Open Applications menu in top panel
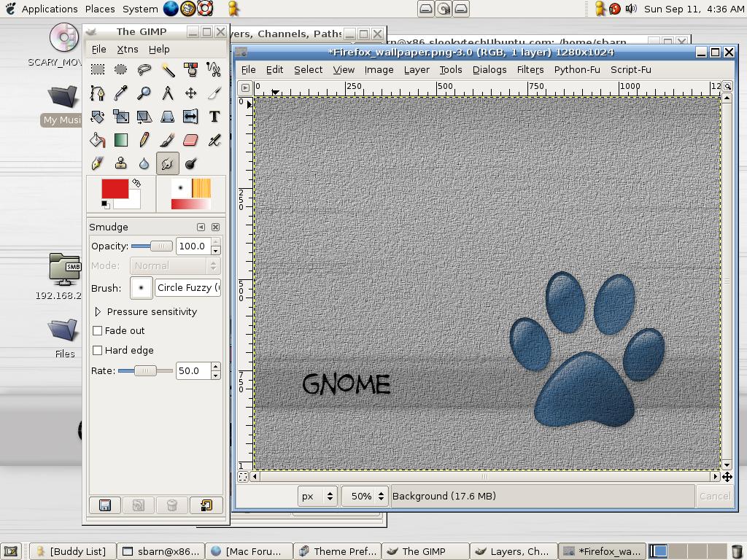 (50, 9)
